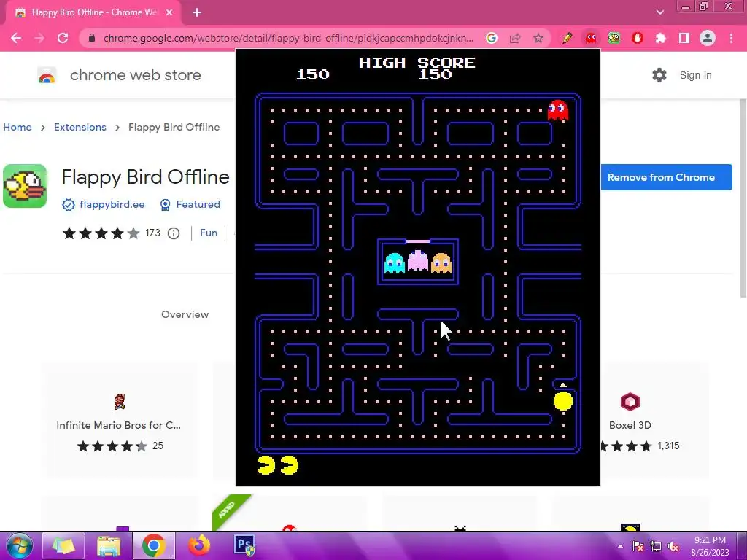Open the Chrome profile avatar

(708, 38)
